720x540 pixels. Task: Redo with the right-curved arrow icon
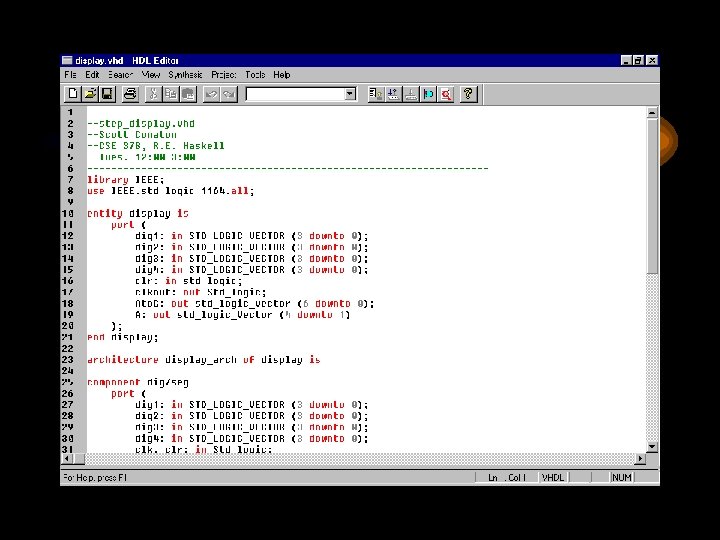229,94
